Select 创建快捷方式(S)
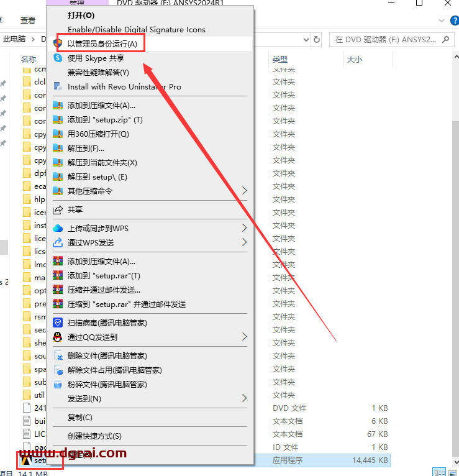459x476 pixels. [94, 436]
